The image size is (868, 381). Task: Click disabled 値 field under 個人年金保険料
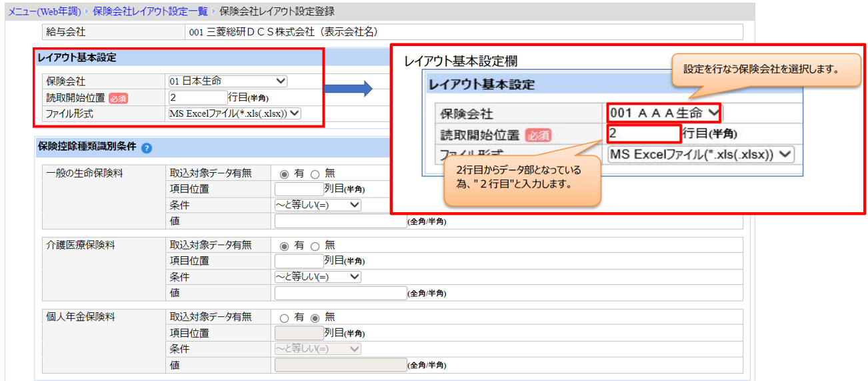[x=341, y=365]
